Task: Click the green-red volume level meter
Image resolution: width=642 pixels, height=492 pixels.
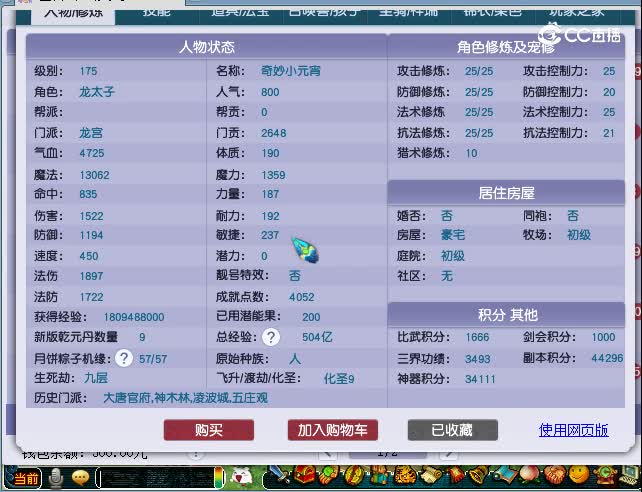Action: [219, 478]
